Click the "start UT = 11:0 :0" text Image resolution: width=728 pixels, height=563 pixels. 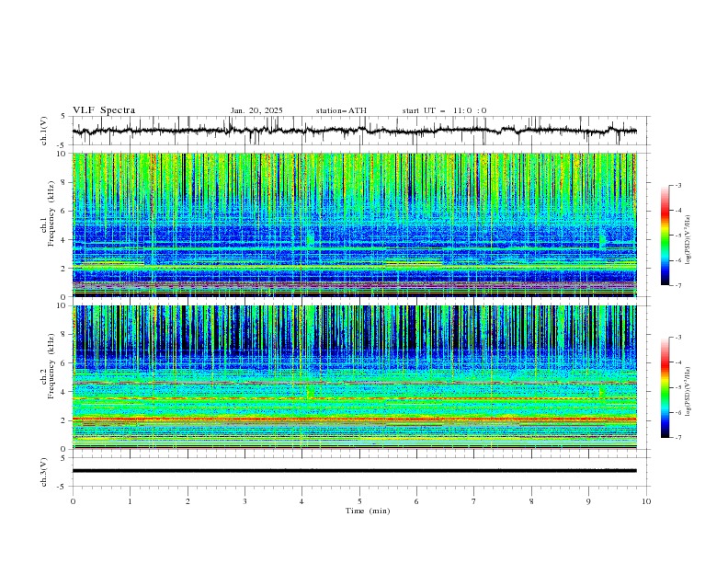444,110
